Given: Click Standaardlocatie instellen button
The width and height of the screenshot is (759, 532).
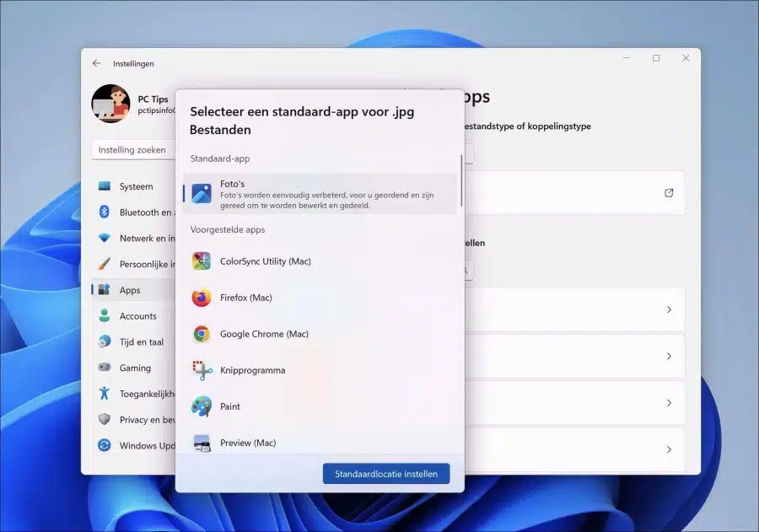Looking at the screenshot, I should [x=385, y=474].
